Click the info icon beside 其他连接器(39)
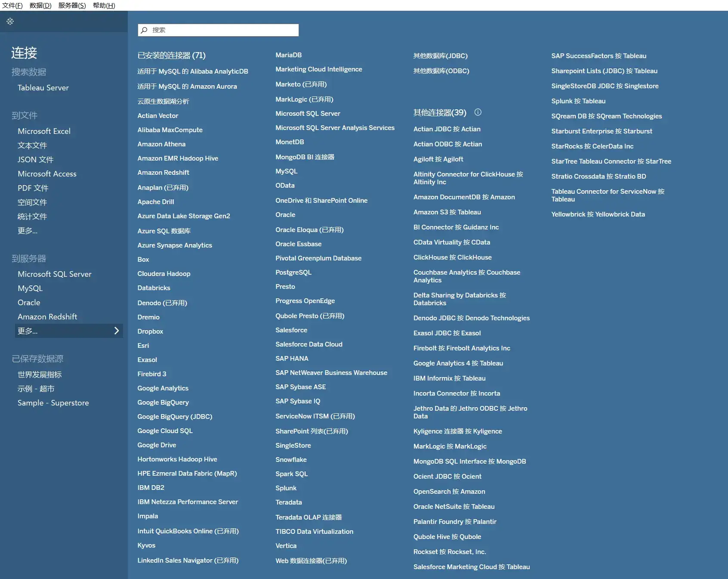This screenshot has height=579, width=728. click(478, 112)
